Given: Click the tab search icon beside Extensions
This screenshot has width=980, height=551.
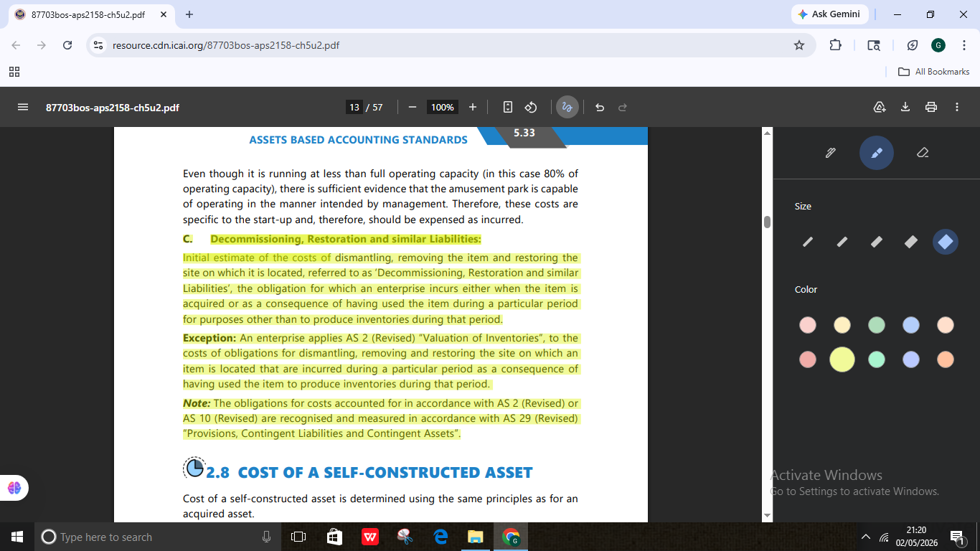Looking at the screenshot, I should click(874, 45).
